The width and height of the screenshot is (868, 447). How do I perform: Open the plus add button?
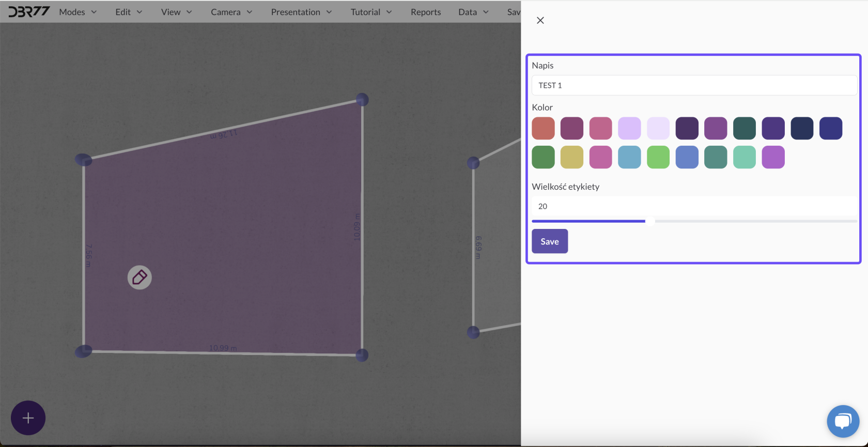click(x=28, y=418)
